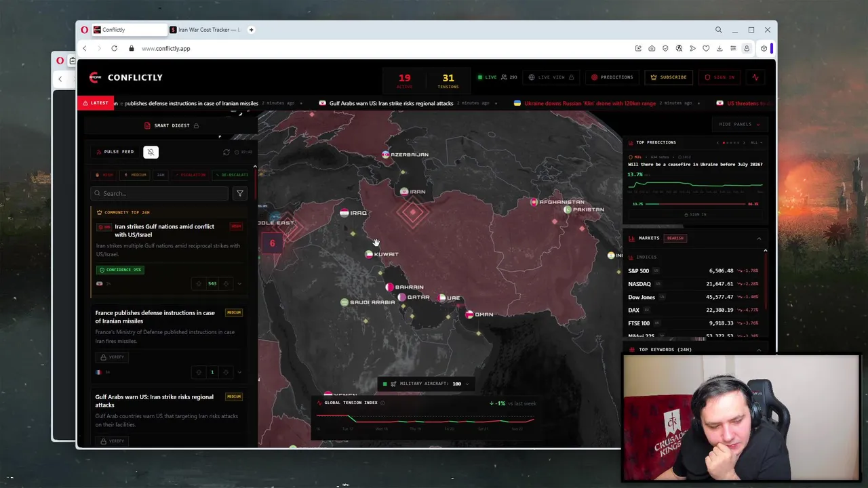Go back in browser history

pyautogui.click(x=85, y=49)
